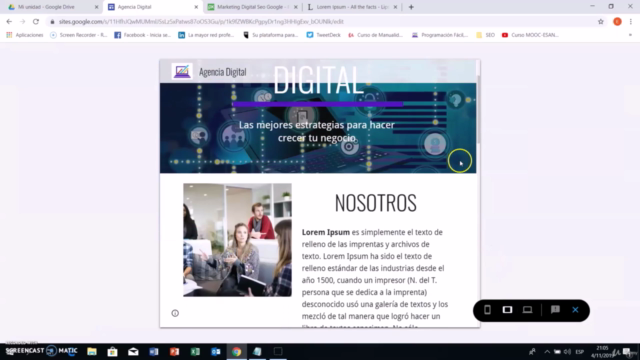
Task: Open the SEO bookmarks folder
Action: click(485, 35)
